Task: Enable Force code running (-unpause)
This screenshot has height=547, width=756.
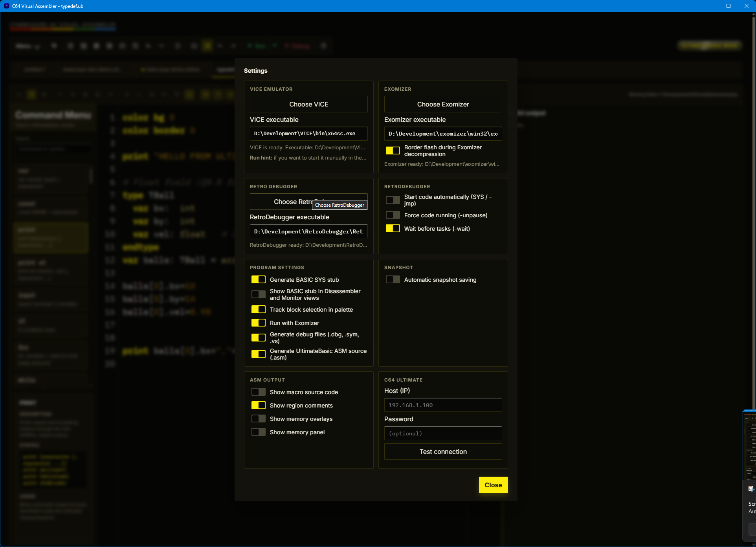Action: pyautogui.click(x=393, y=215)
